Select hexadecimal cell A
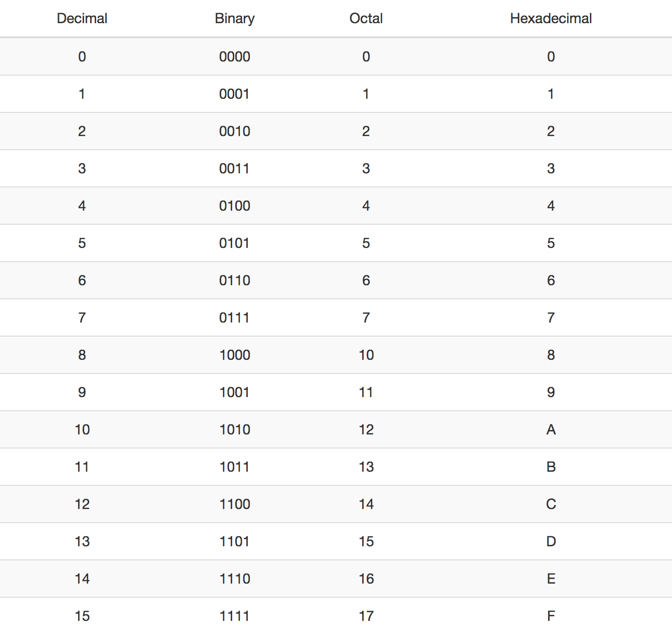This screenshot has width=672, height=633. click(x=551, y=429)
